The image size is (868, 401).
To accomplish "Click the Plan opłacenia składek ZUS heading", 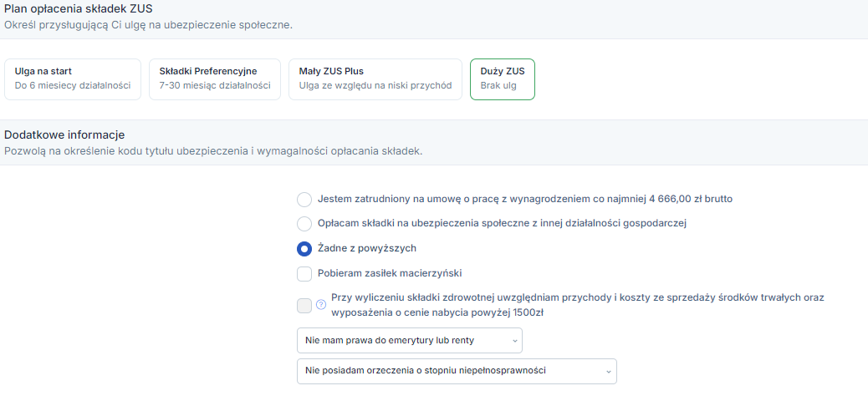I will point(79,9).
